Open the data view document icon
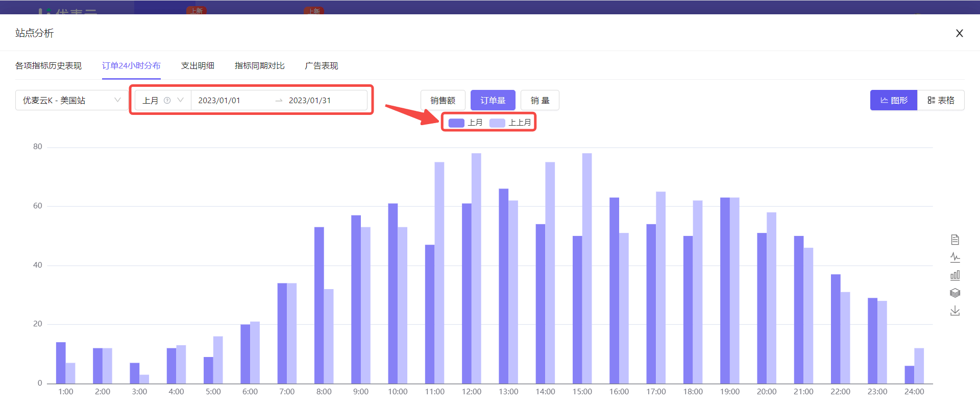The height and width of the screenshot is (404, 980). [955, 240]
